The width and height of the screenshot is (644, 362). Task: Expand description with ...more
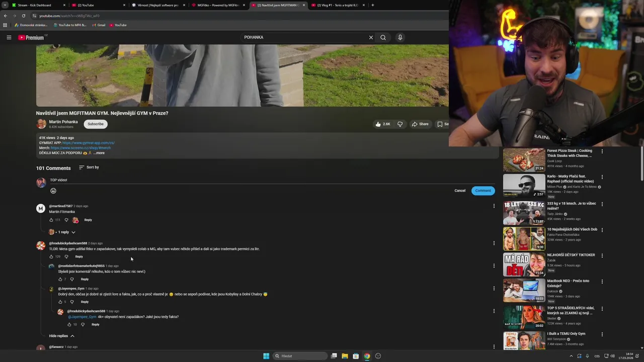[x=99, y=153]
